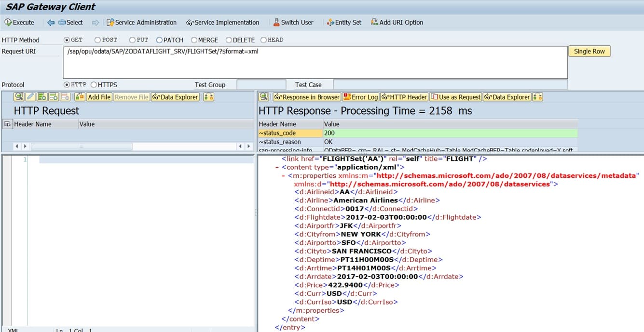This screenshot has width=644, height=332.
Task: Click the Entity Set toolbar button
Action: 343,22
